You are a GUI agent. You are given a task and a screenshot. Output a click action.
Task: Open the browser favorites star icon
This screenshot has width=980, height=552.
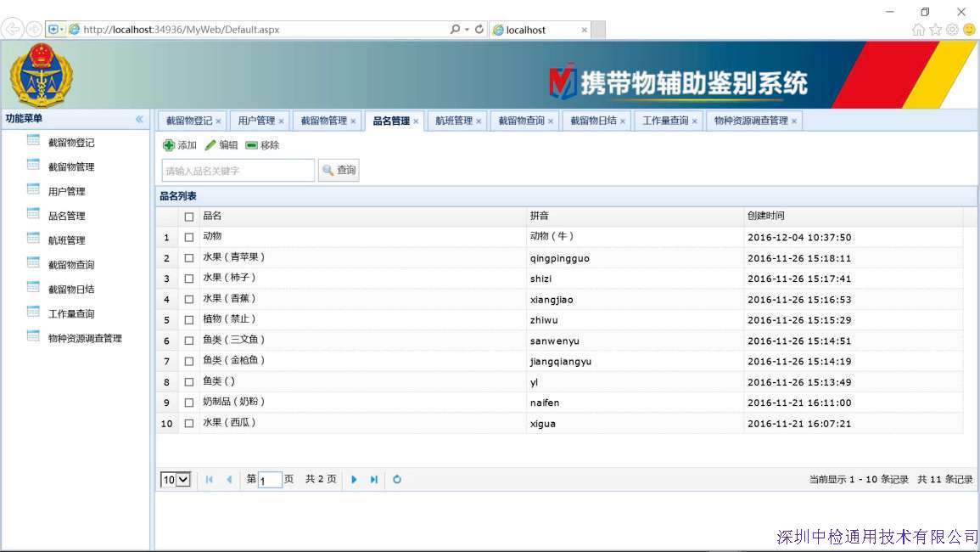tap(935, 30)
